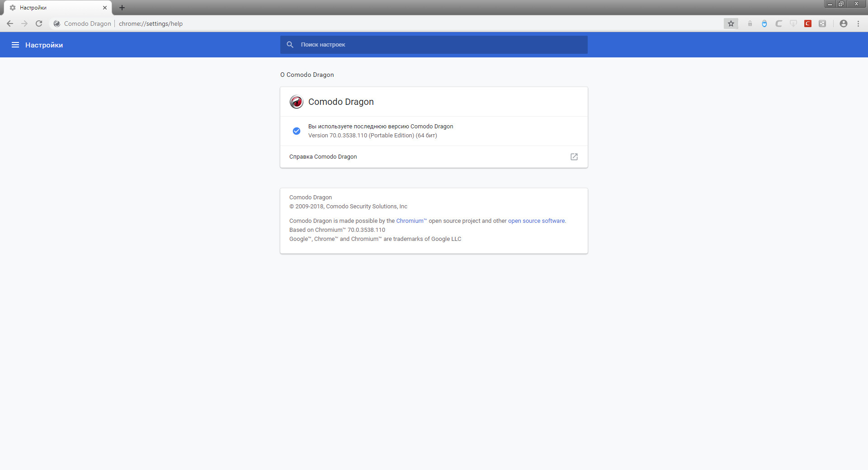Screen dimensions: 868x470
Task: Click the gray padlock extension icon
Action: coord(750,23)
